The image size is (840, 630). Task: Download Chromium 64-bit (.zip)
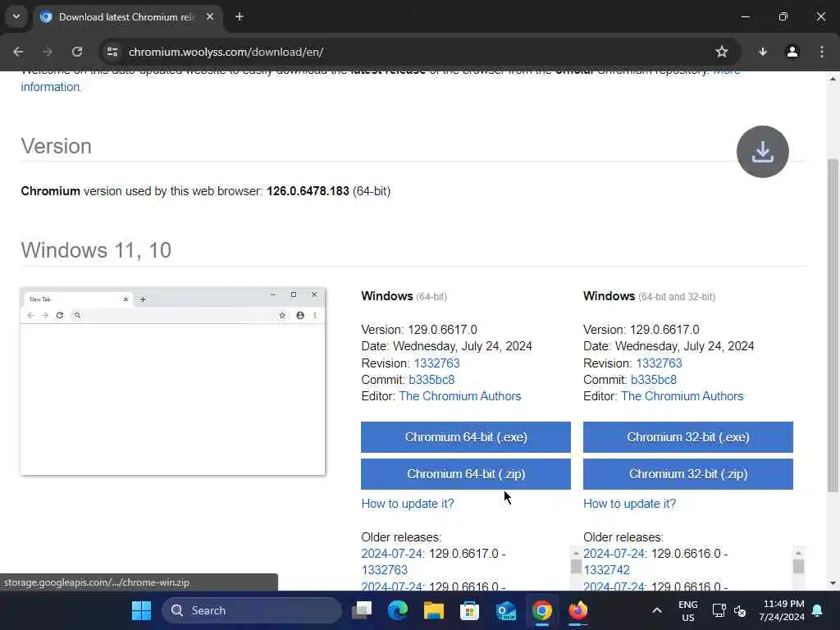466,474
